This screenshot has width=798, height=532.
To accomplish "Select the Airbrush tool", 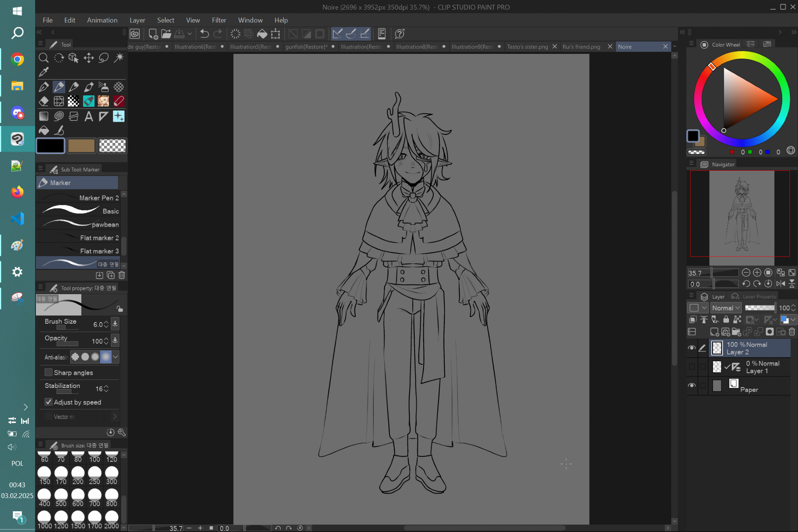I will [104, 87].
